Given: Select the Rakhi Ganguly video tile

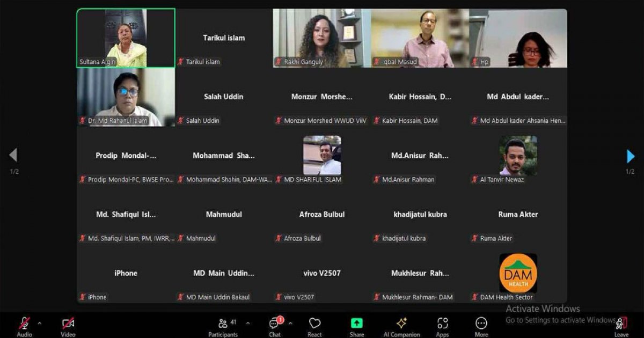Looking at the screenshot, I should click(322, 38).
